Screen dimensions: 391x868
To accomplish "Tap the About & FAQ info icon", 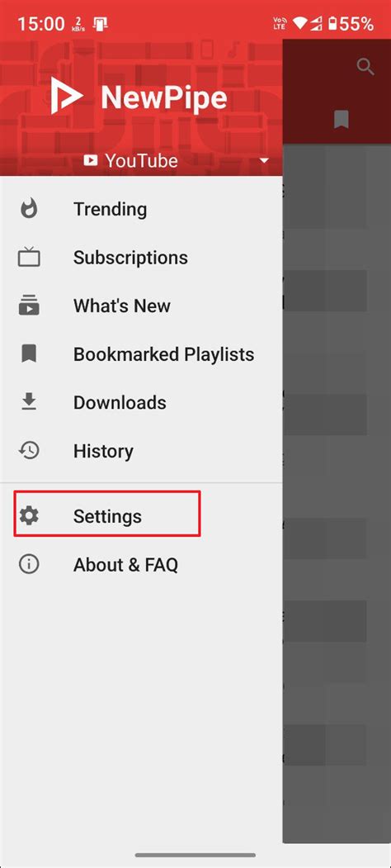I will [29, 565].
